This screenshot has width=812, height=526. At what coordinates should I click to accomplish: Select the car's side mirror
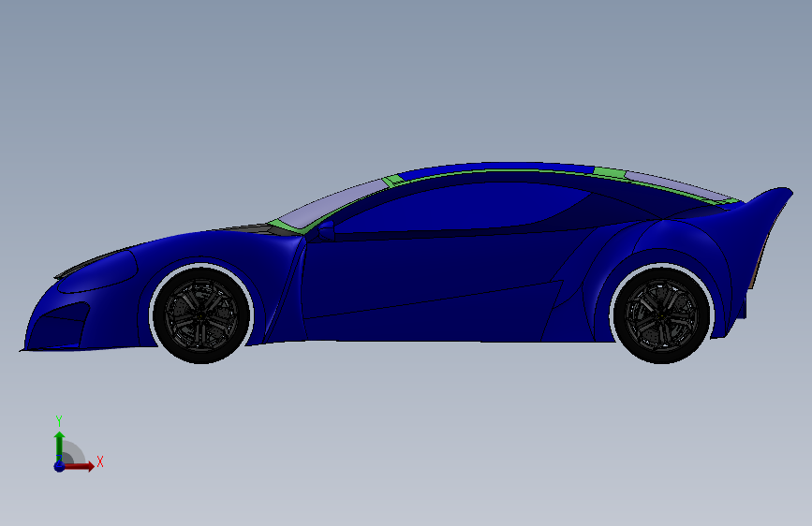point(326,230)
